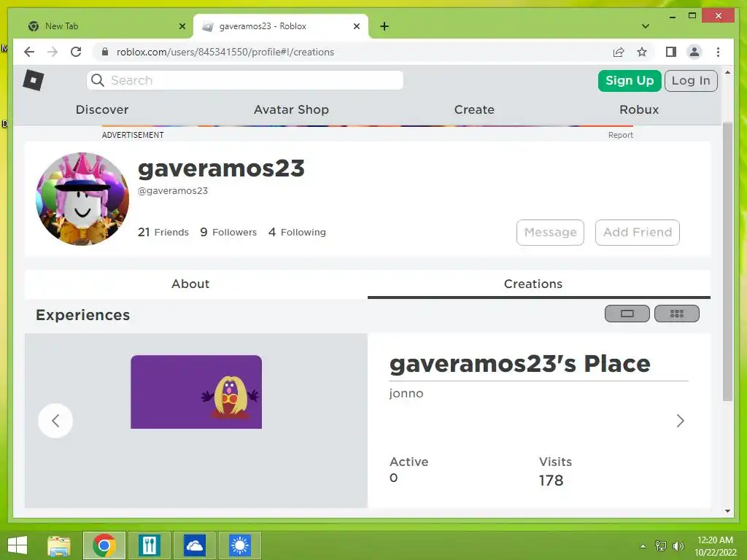Click the volume speaker tray icon
This screenshot has height=560, width=747.
(678, 546)
